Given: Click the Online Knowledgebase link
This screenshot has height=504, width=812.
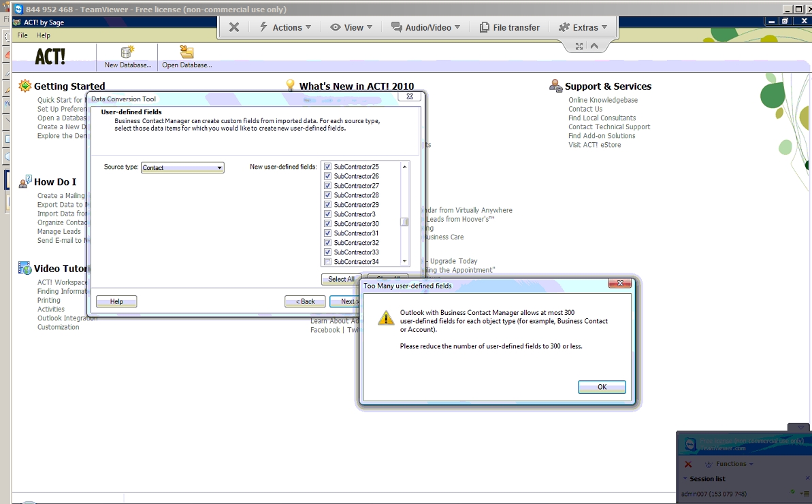Looking at the screenshot, I should click(602, 100).
